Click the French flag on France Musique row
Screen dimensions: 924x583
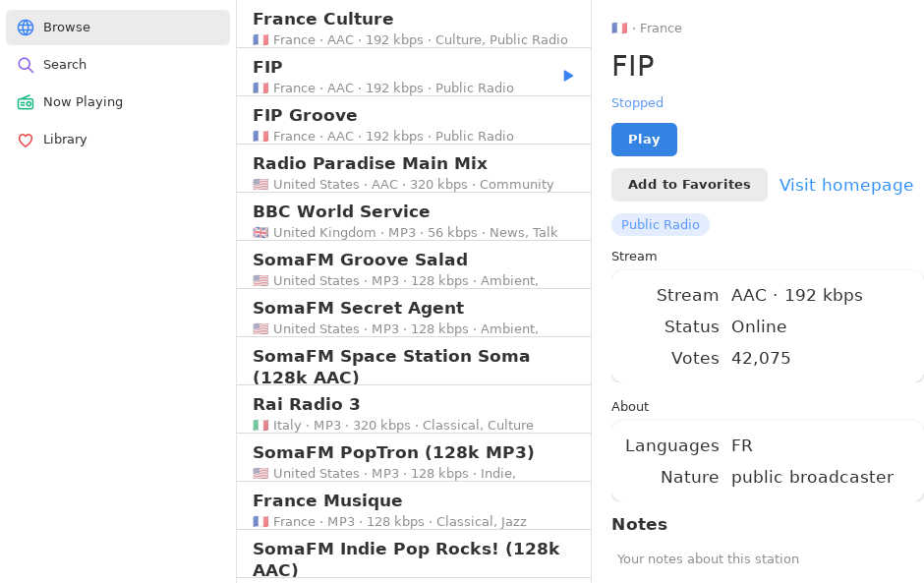point(260,522)
